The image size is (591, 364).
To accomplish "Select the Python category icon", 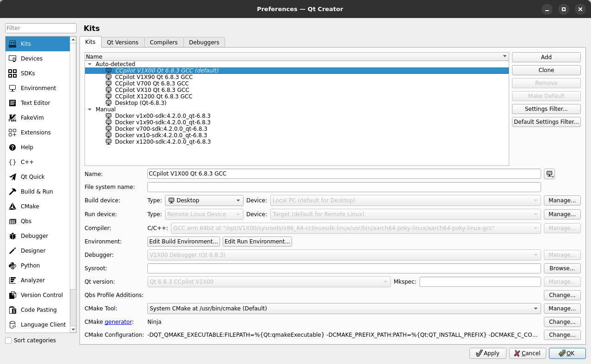I will coord(12,266).
